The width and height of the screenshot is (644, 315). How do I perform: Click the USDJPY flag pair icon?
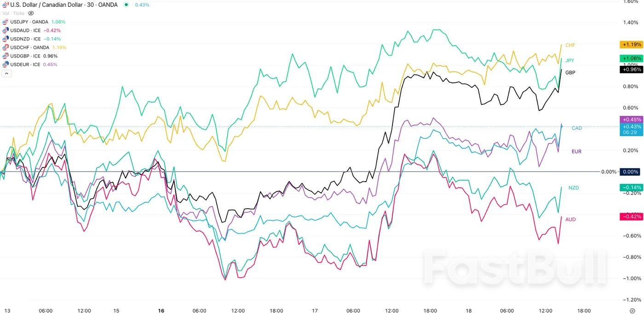point(5,22)
